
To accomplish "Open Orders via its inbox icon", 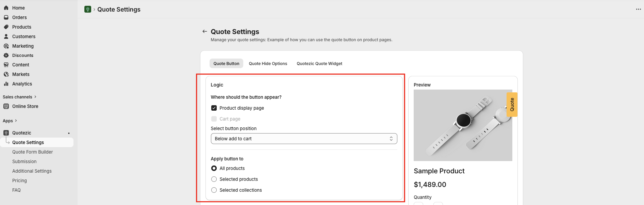I will pos(6,17).
